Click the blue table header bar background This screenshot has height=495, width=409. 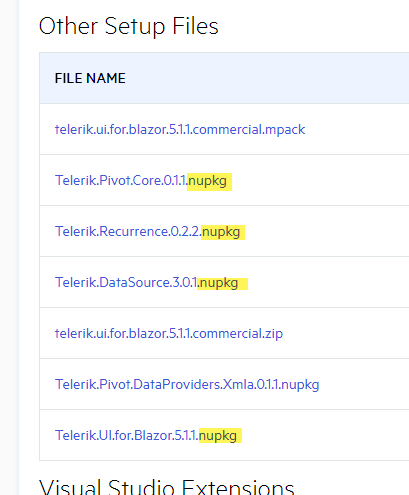[x=267, y=78]
